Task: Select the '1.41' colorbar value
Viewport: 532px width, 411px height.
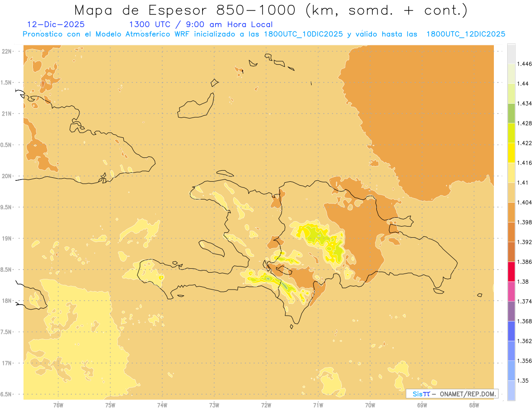Action: coord(523,182)
